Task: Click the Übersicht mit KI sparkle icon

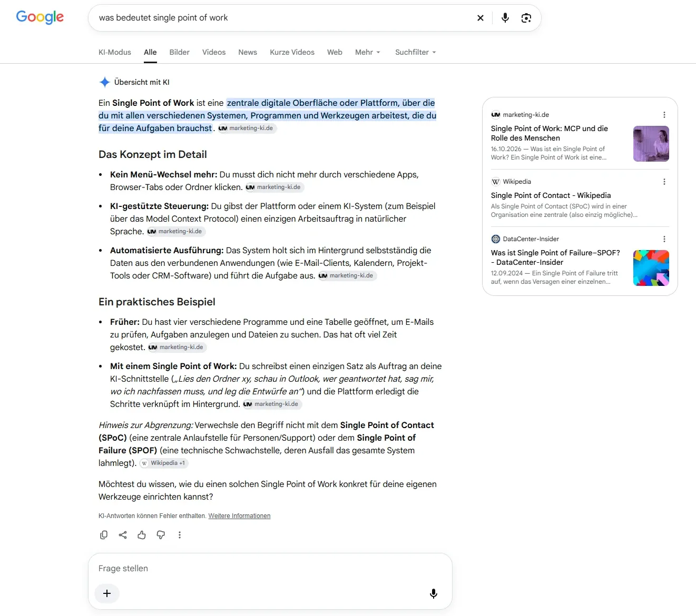Action: (x=104, y=82)
